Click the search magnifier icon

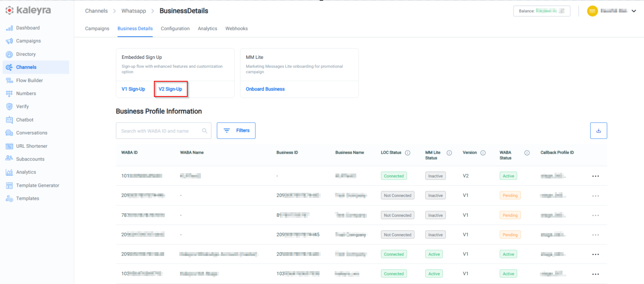[x=205, y=131]
